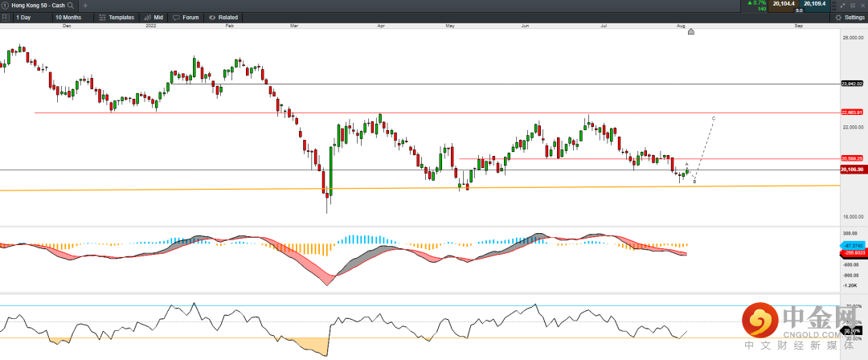Click the 22,000.00 axis label
The width and height of the screenshot is (868, 360).
pos(853,127)
